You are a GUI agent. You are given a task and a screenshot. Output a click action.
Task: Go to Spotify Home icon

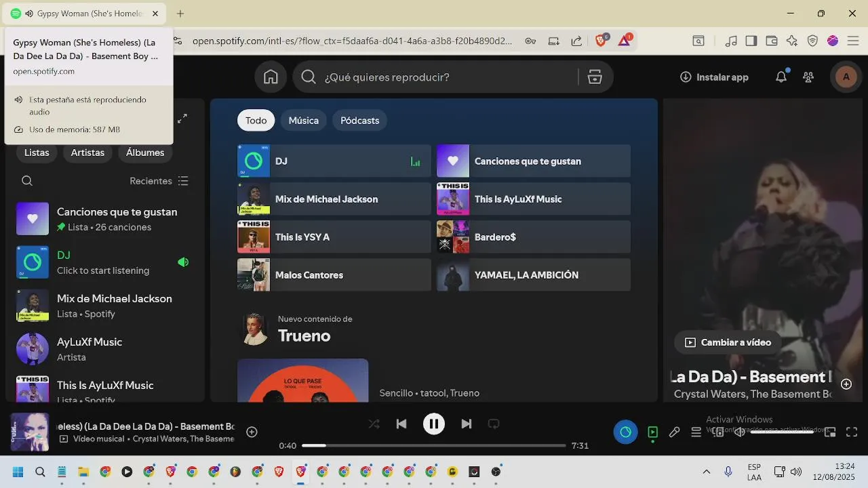tap(271, 77)
